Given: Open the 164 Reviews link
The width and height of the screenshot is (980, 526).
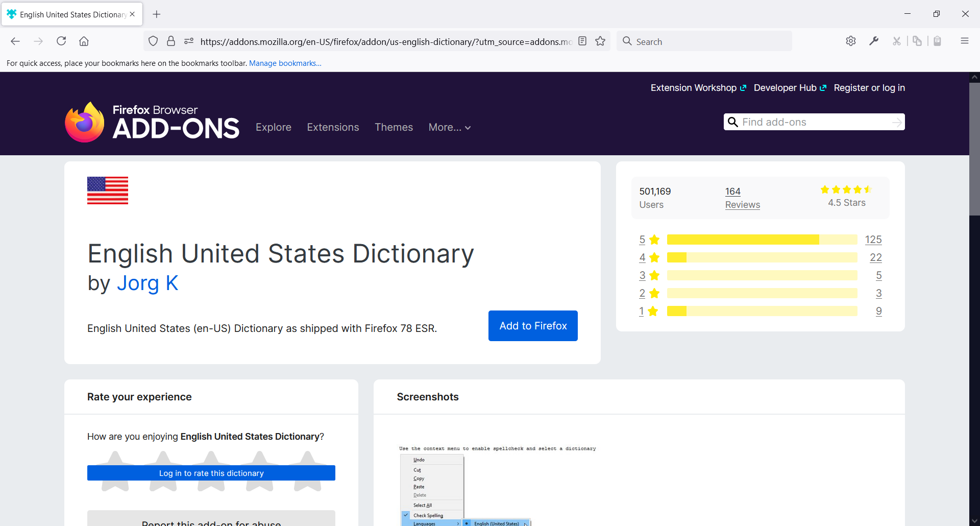Looking at the screenshot, I should 742,198.
